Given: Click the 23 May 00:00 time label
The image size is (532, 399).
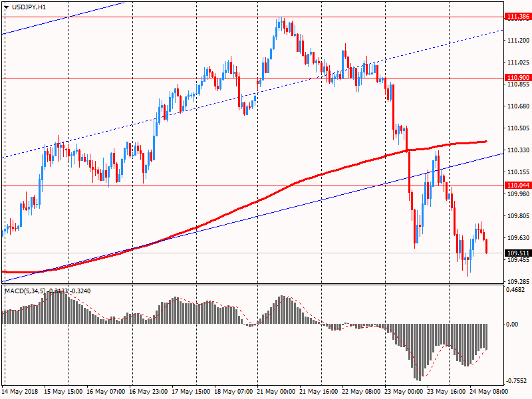Looking at the screenshot, I should pyautogui.click(x=404, y=392).
